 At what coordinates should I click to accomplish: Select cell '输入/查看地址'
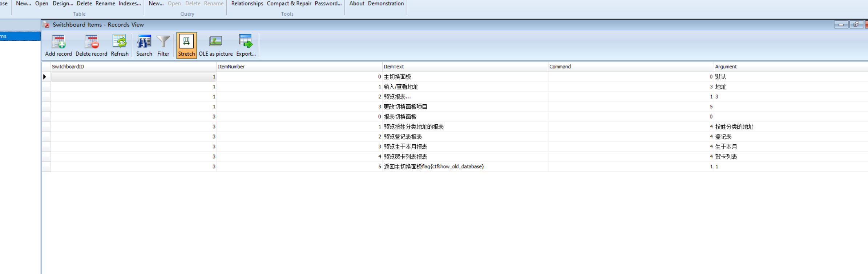(x=465, y=86)
